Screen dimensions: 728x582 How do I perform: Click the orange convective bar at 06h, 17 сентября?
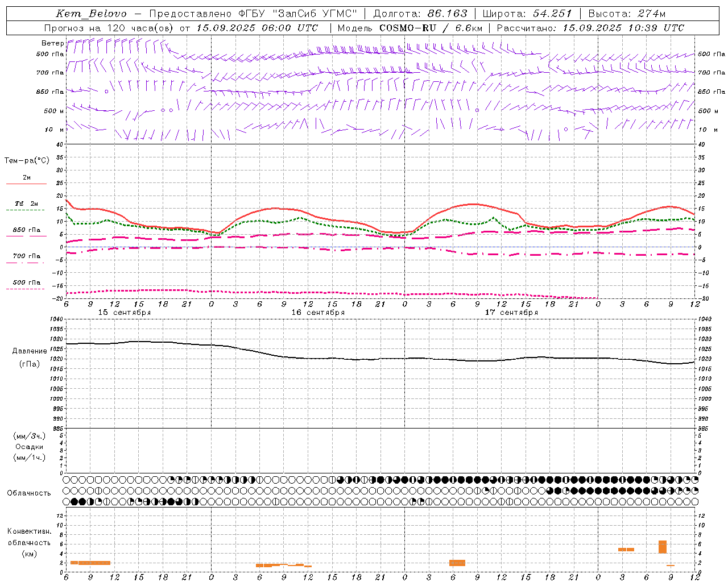click(x=457, y=563)
